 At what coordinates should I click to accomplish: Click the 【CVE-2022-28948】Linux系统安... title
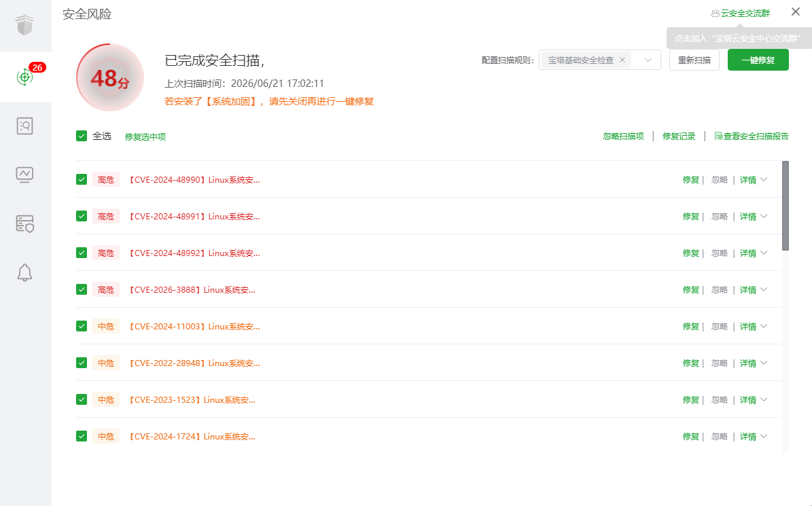click(x=194, y=363)
